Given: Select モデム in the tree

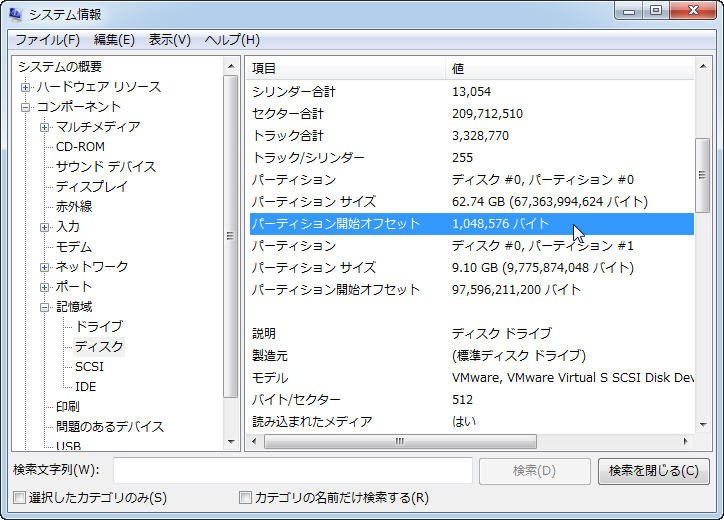Looking at the screenshot, I should point(74,247).
